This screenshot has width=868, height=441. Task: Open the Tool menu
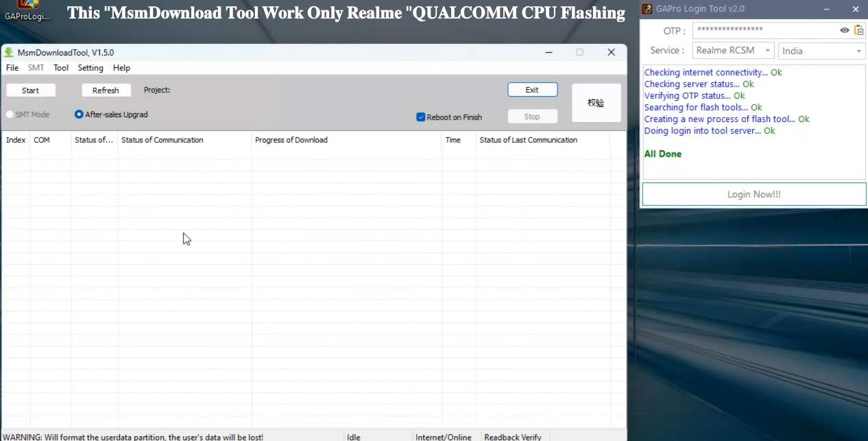click(61, 68)
